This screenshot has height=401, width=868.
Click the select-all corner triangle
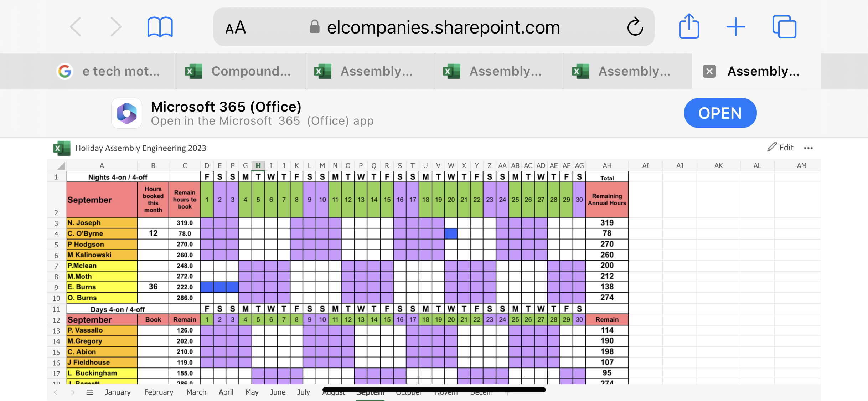(x=61, y=166)
